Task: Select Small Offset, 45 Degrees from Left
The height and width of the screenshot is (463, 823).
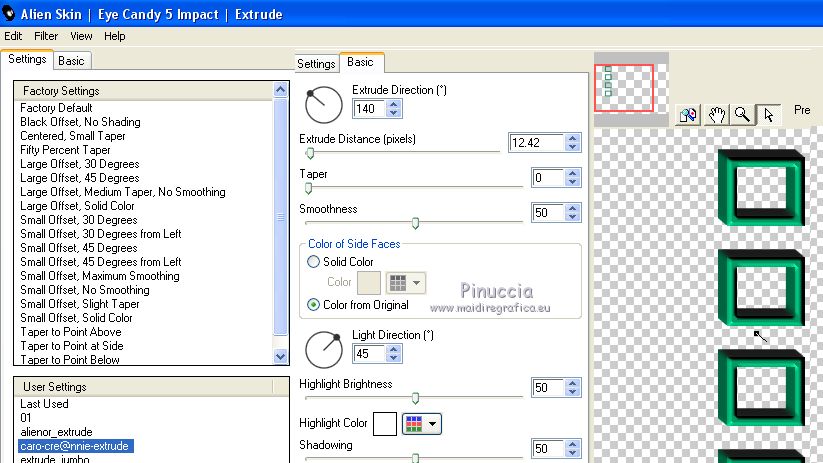Action: pyautogui.click(x=100, y=262)
